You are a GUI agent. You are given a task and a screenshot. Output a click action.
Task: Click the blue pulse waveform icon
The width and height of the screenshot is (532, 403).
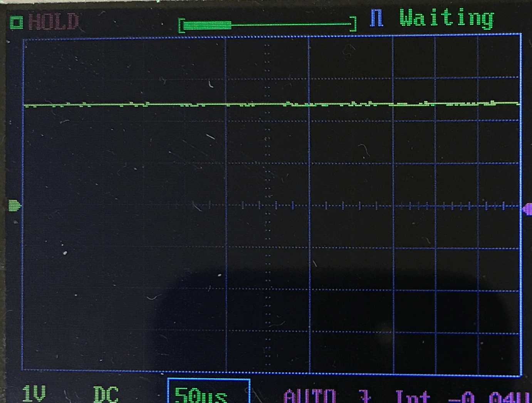(376, 18)
